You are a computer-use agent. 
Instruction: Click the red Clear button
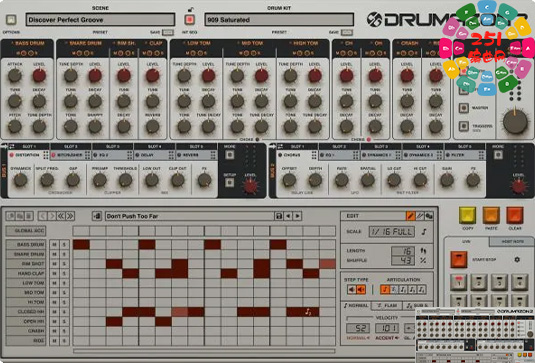tap(515, 215)
